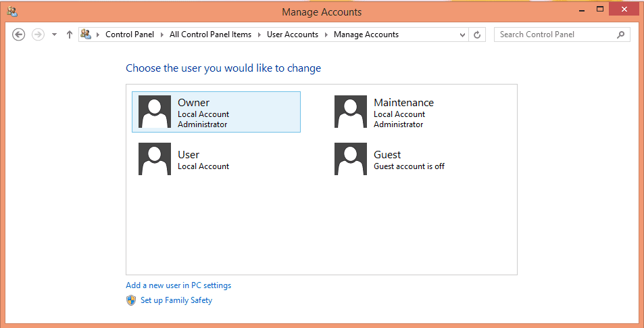Go back with the Back arrow button
This screenshot has height=328, width=644.
pos(19,34)
